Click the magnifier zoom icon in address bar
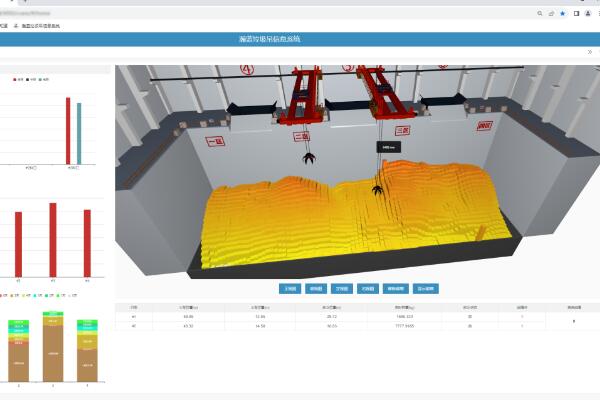This screenshot has height=400, width=600. (540, 14)
